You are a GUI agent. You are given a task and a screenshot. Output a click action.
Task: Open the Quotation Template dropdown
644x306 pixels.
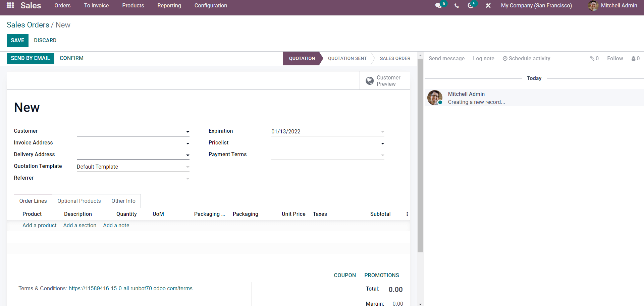coord(188,167)
